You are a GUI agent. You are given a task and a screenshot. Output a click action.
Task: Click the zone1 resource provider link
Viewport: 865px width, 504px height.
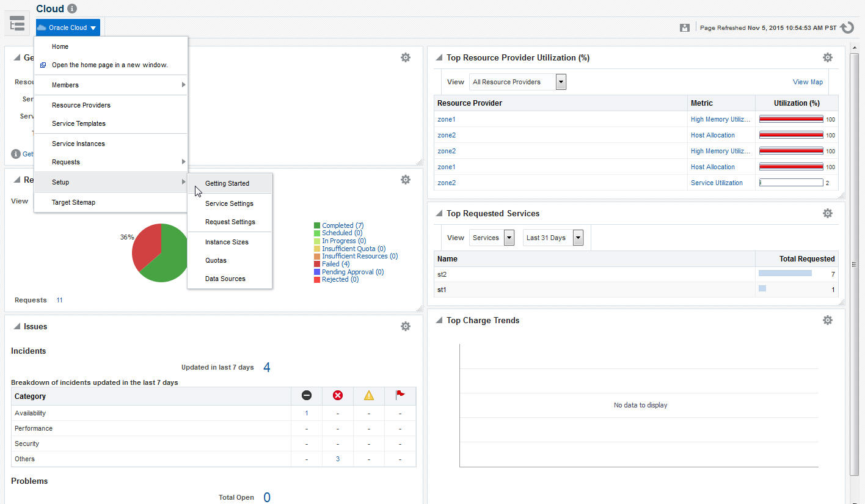(x=446, y=119)
